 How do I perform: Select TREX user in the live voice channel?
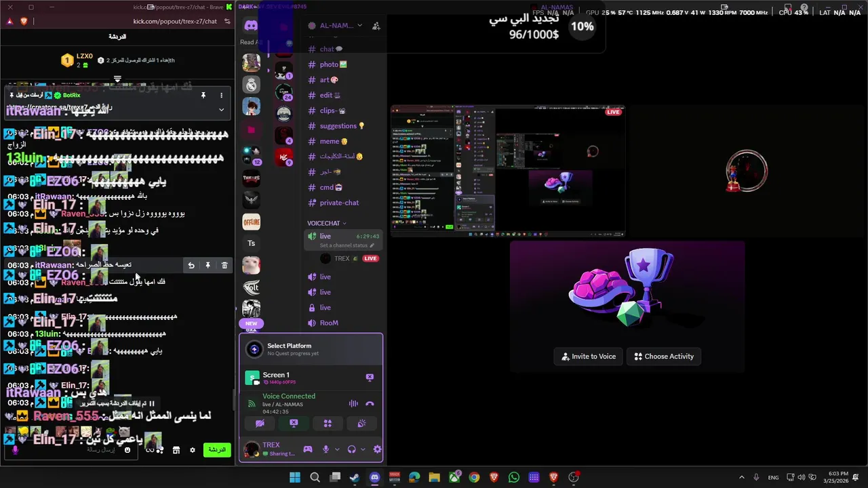point(349,258)
